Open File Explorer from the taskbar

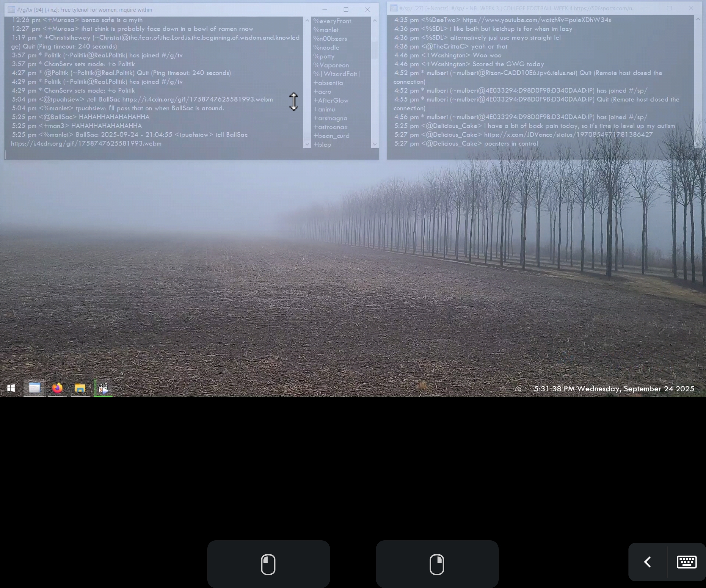[x=80, y=388]
